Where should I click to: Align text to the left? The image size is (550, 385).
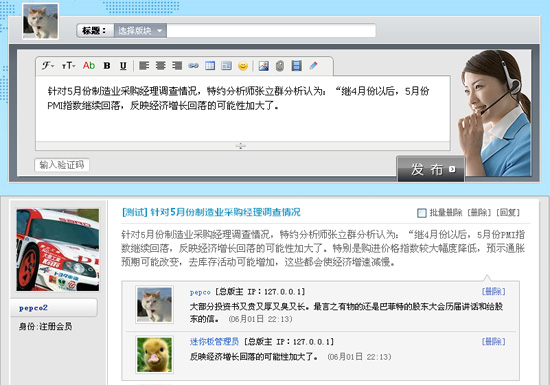(144, 66)
